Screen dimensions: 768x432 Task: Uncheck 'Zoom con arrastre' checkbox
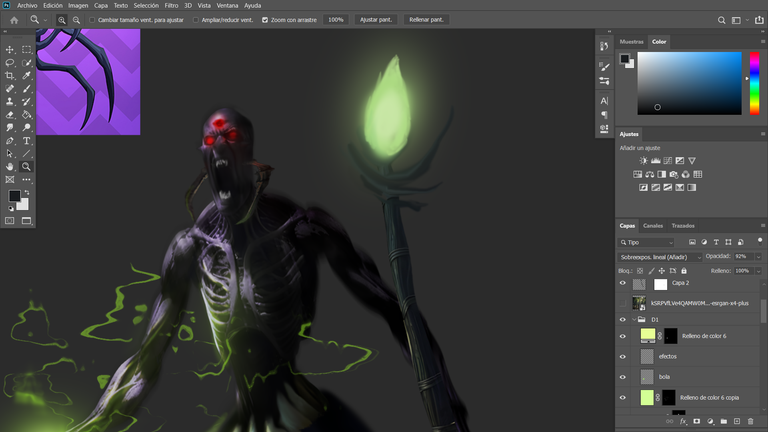pos(265,20)
